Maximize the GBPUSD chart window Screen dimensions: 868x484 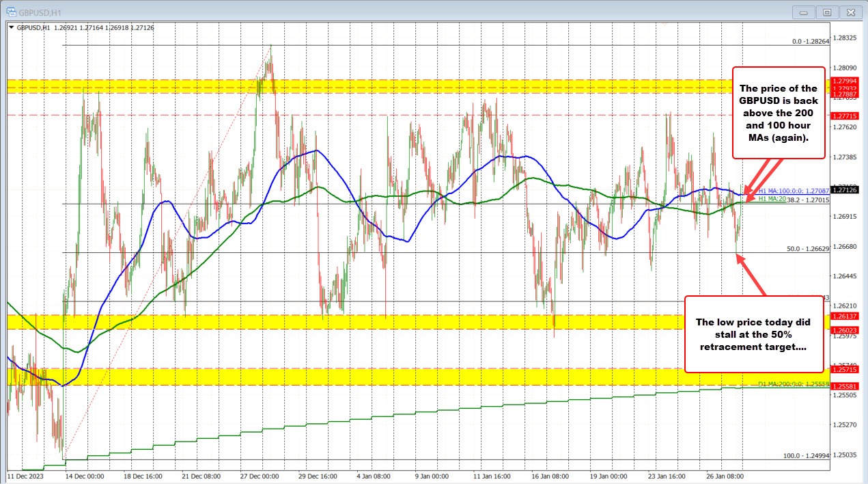pyautogui.click(x=827, y=12)
